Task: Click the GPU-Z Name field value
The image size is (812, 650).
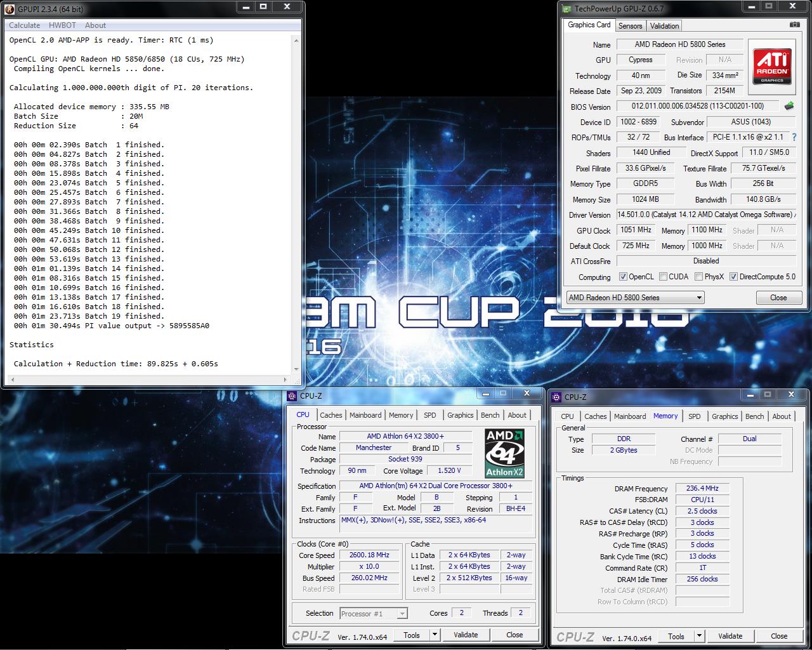Action: coord(679,44)
